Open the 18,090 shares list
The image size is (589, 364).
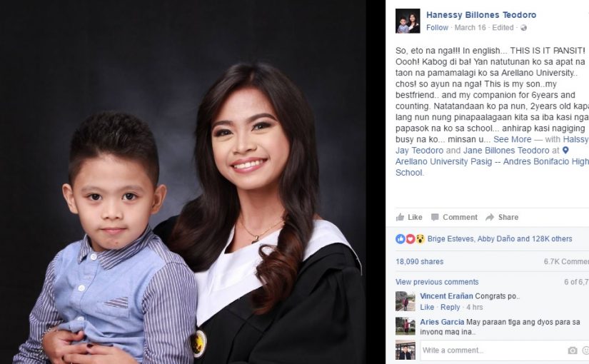pyautogui.click(x=419, y=261)
